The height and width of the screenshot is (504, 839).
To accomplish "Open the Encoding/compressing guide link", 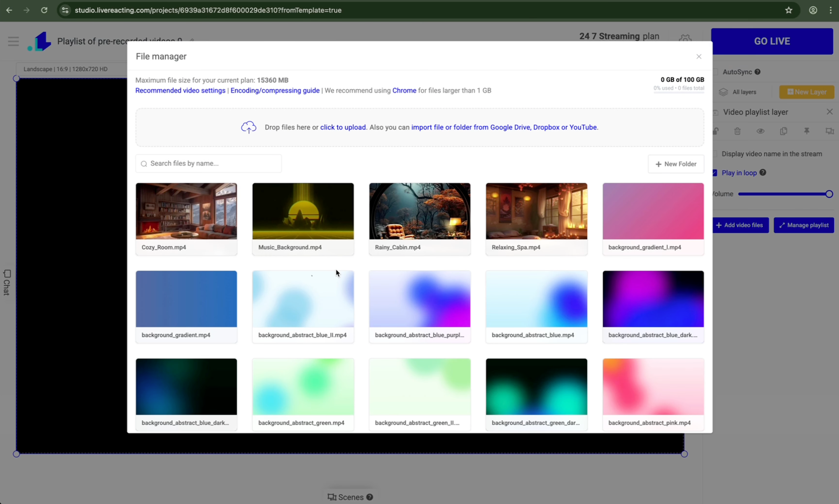I will tap(275, 91).
